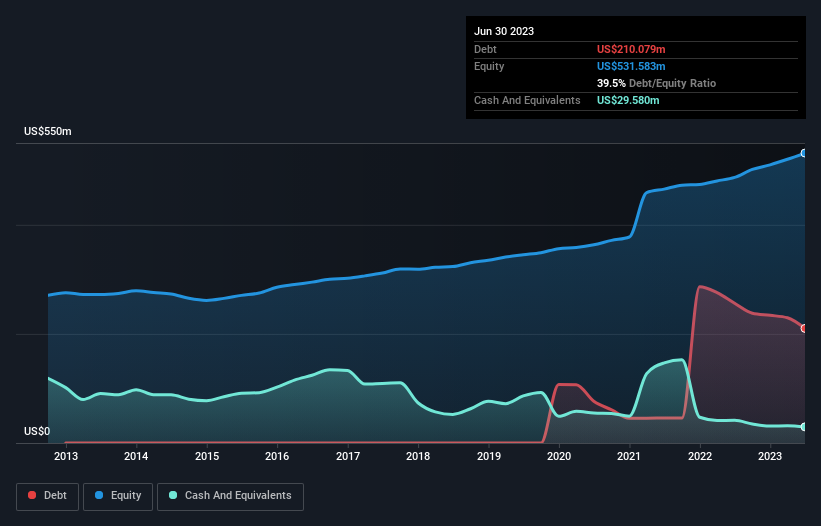Click the blue Equity endpoint marker

pos(804,153)
